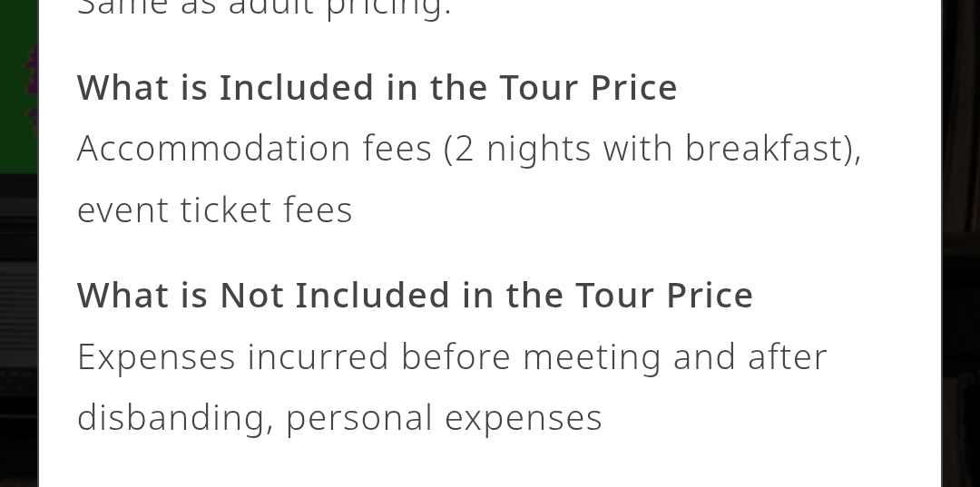This screenshot has height=487, width=980.
Task: Click the dark striped backdrop on the lower left
Action: (19, 331)
